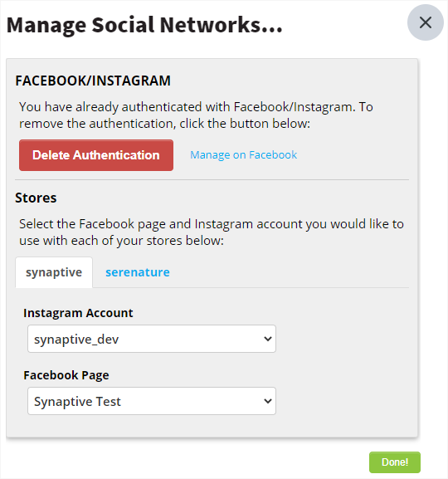Click the synaptive_dev value text
The height and width of the screenshot is (479, 448).
click(76, 340)
